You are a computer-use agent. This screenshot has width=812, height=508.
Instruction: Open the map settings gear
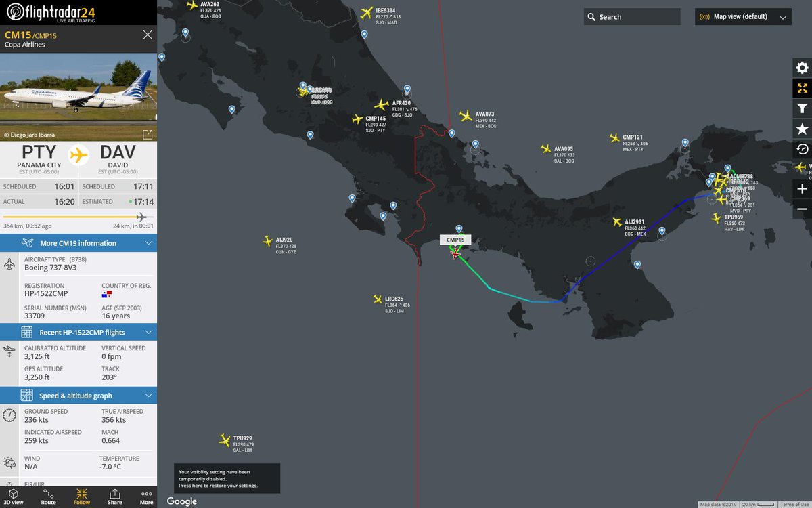click(x=802, y=68)
